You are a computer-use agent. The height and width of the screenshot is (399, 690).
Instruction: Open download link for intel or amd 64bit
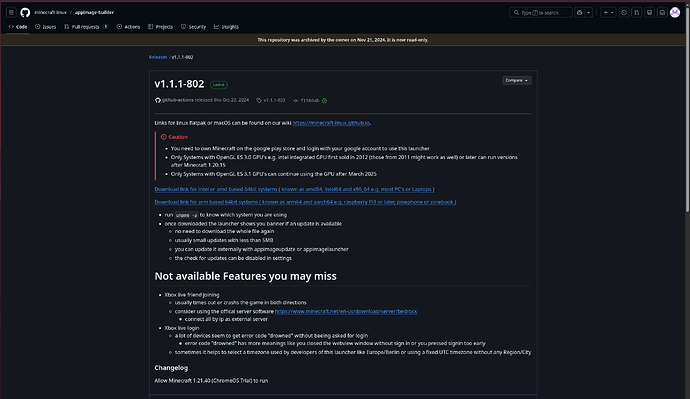[294, 189]
